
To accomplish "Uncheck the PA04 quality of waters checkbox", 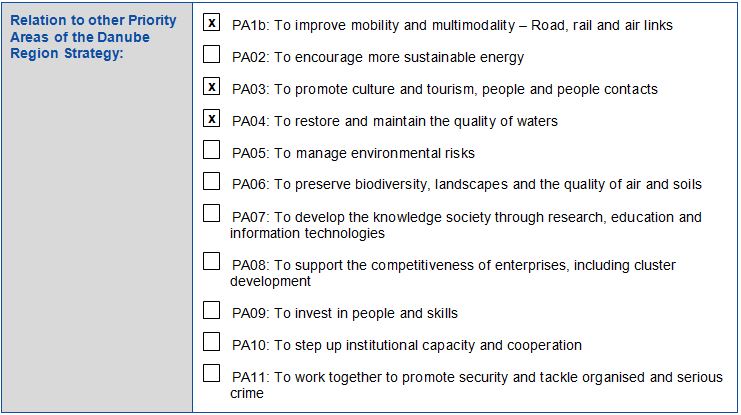I will coord(211,119).
